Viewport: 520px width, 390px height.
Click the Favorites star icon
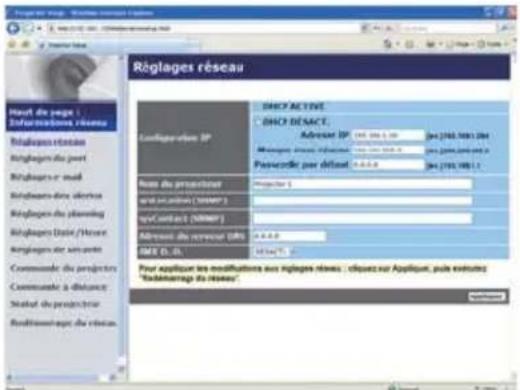pos(12,44)
